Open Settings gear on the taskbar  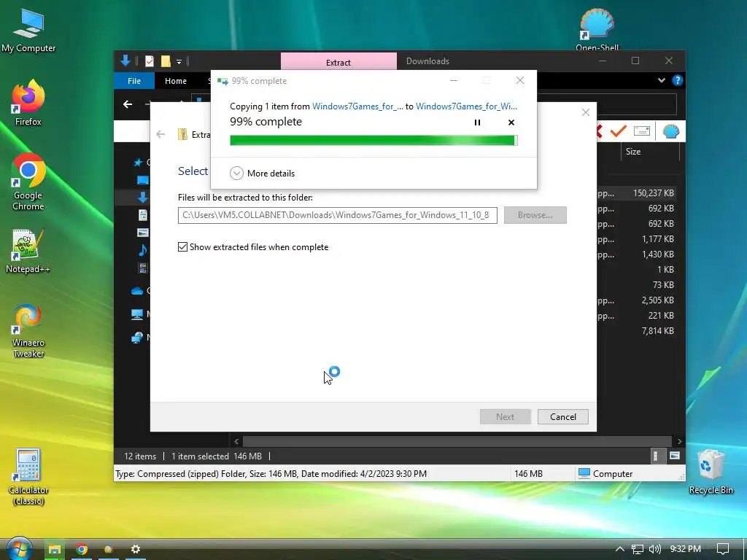pos(136,550)
